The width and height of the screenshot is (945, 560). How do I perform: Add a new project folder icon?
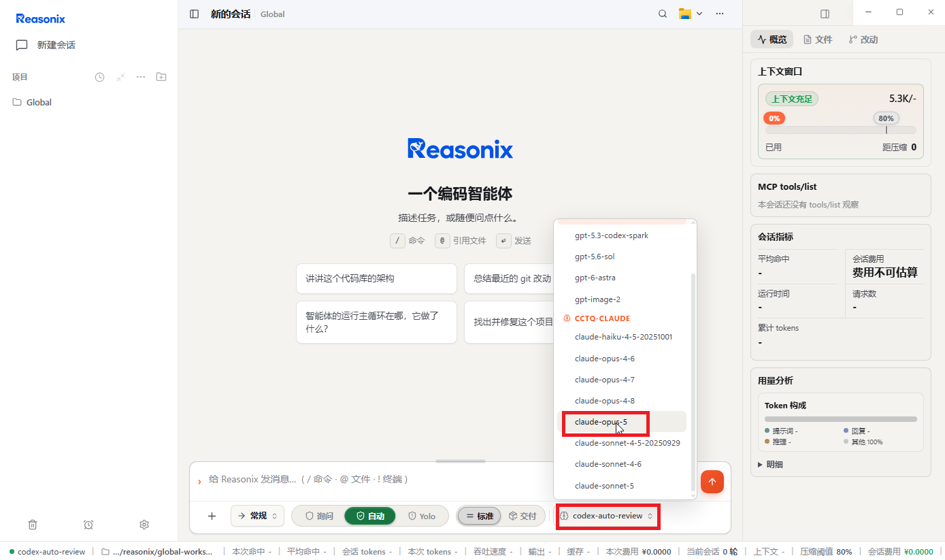pyautogui.click(x=161, y=77)
